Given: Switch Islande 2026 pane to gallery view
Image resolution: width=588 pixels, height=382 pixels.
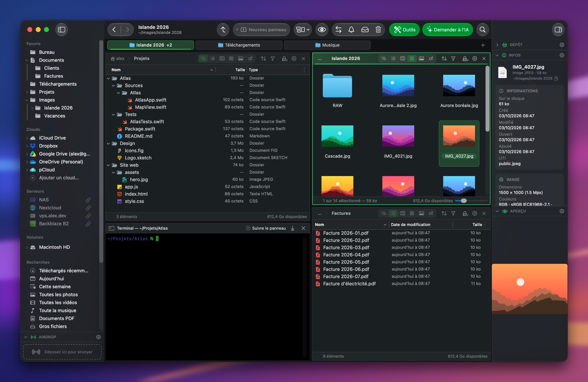Looking at the screenshot, I should pos(422,58).
